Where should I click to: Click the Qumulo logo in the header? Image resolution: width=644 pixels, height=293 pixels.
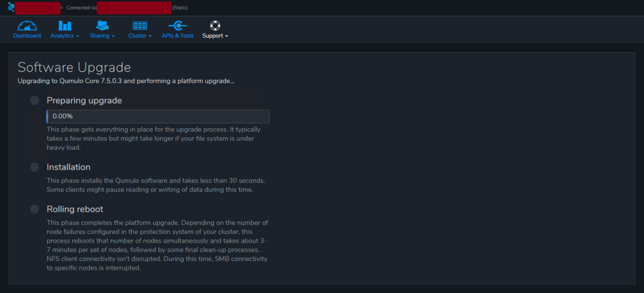coord(11,8)
